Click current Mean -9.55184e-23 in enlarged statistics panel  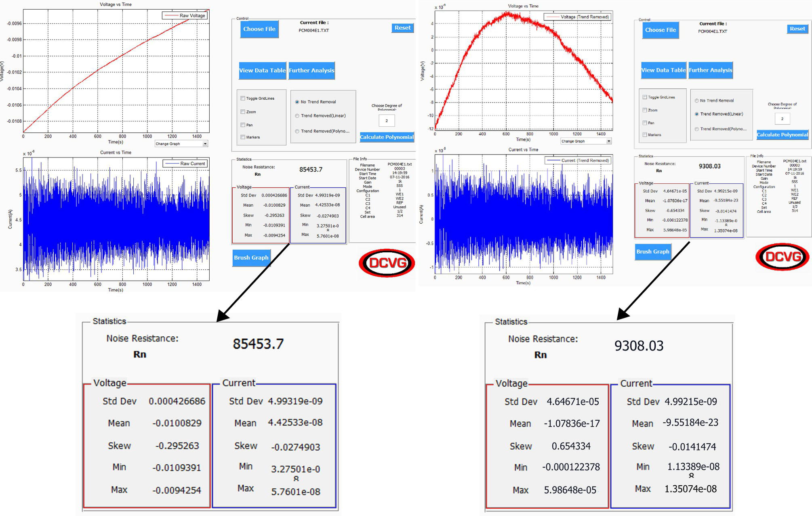[690, 423]
